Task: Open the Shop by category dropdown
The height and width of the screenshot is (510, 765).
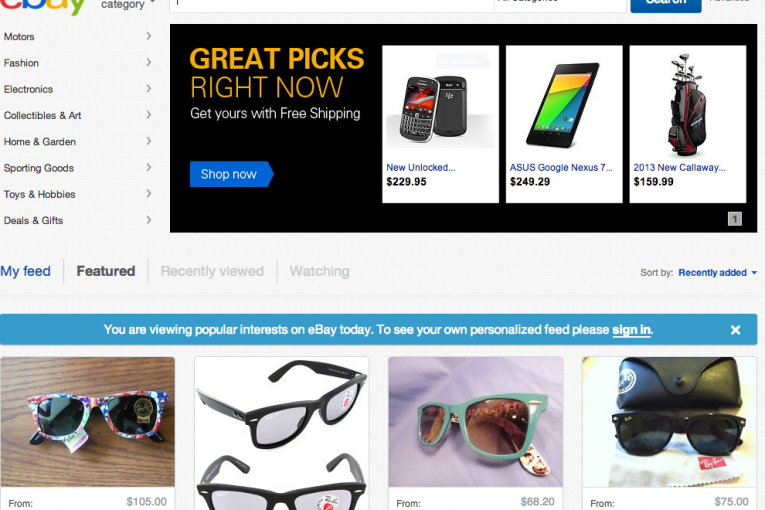Action: 128,5
